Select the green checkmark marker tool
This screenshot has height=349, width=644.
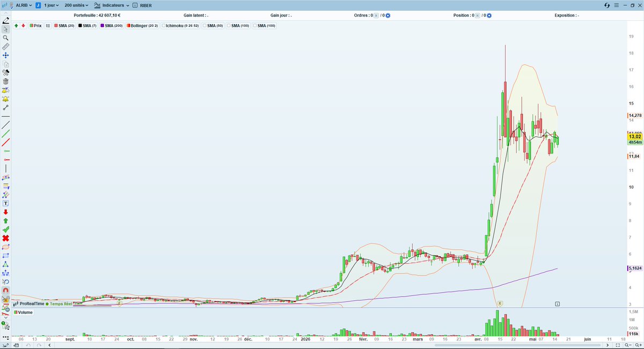point(6,229)
